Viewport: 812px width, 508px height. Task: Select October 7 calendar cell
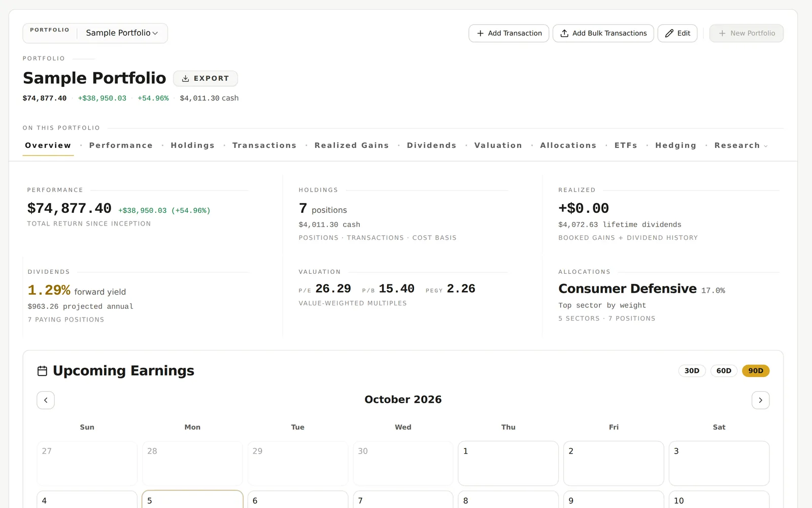403,499
